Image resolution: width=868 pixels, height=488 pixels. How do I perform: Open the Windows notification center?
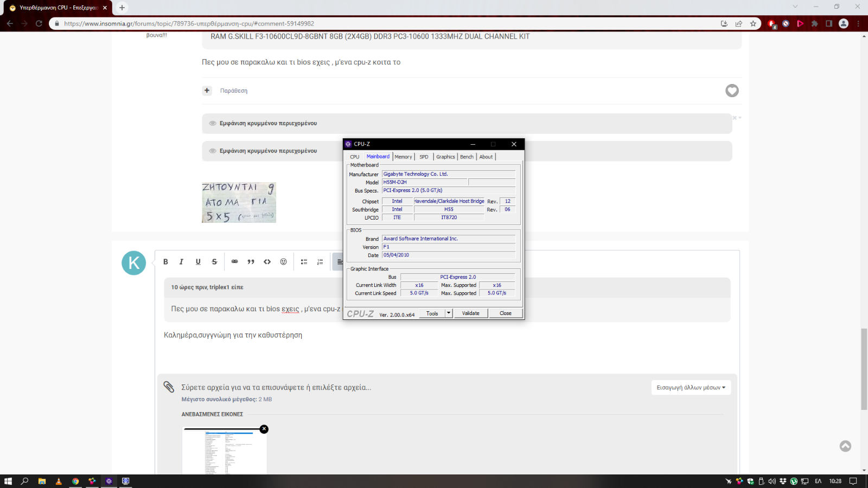[853, 481]
